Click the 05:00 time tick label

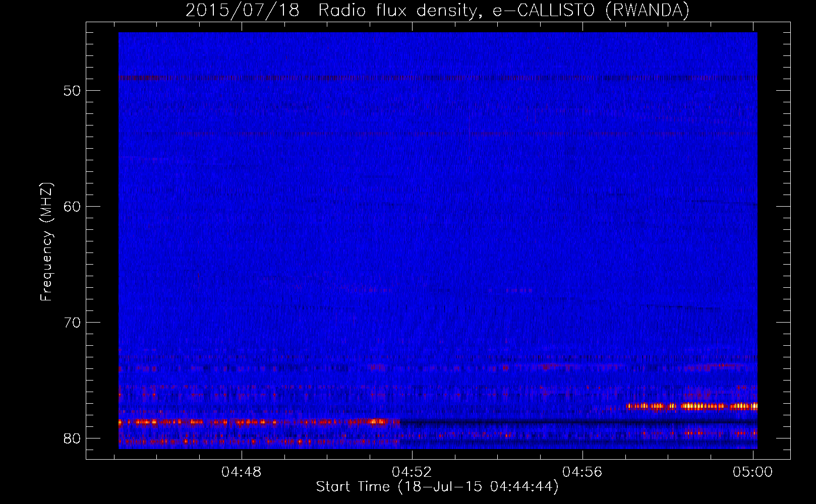tap(753, 472)
